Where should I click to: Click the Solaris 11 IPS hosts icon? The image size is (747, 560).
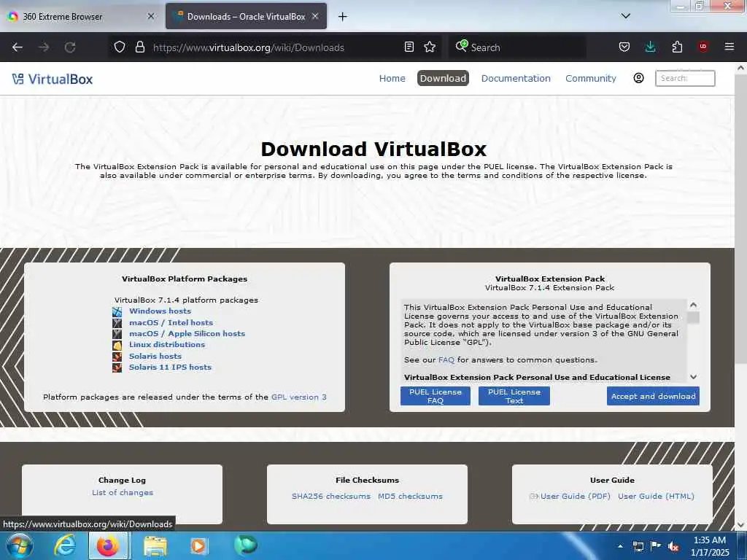tap(117, 367)
